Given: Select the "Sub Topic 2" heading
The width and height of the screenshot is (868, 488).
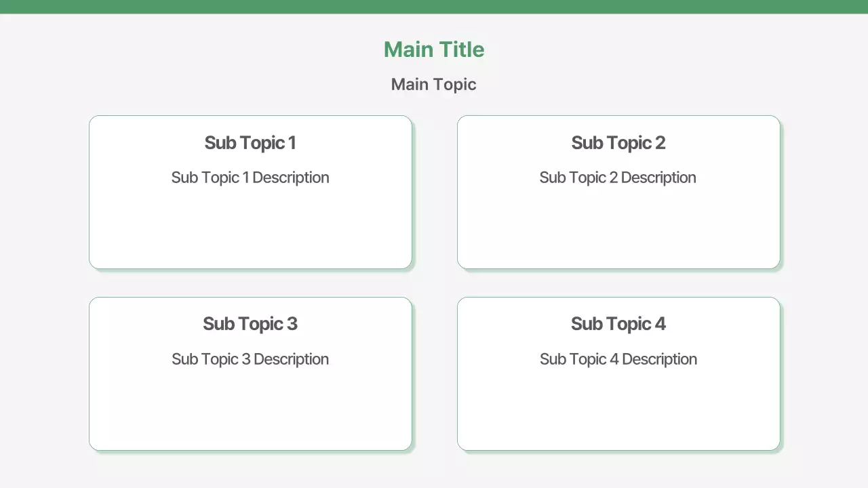Looking at the screenshot, I should pyautogui.click(x=618, y=143).
